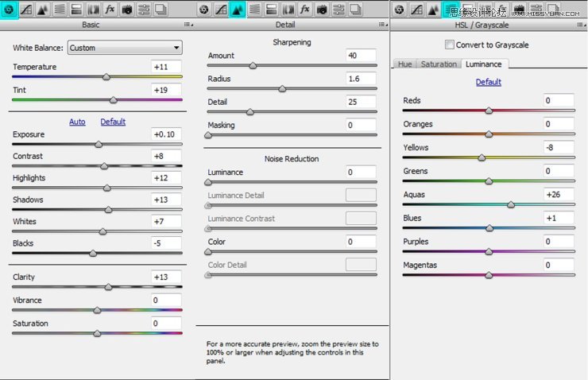This screenshot has height=380, width=588.
Task: Switch to the Hue tab
Action: pos(404,64)
